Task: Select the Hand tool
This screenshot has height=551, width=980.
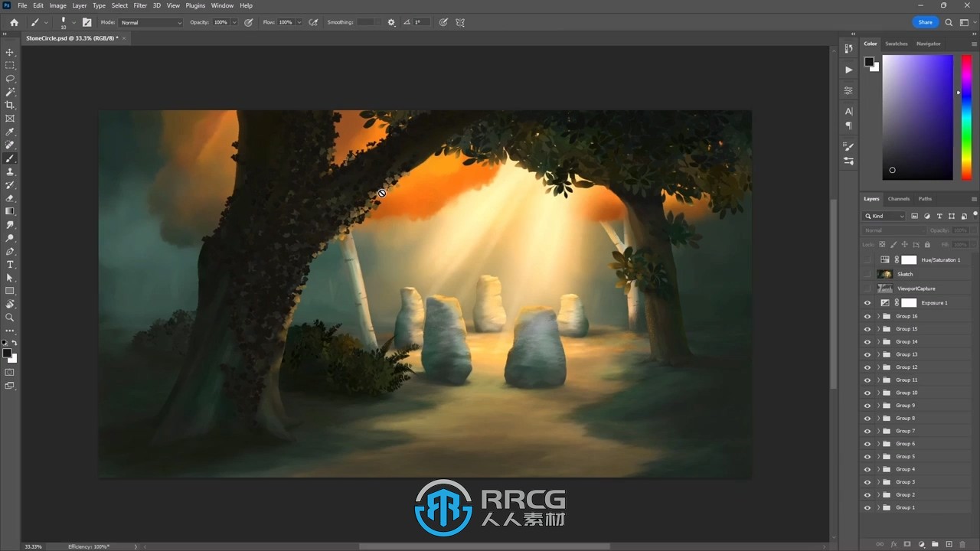Action: tap(10, 305)
